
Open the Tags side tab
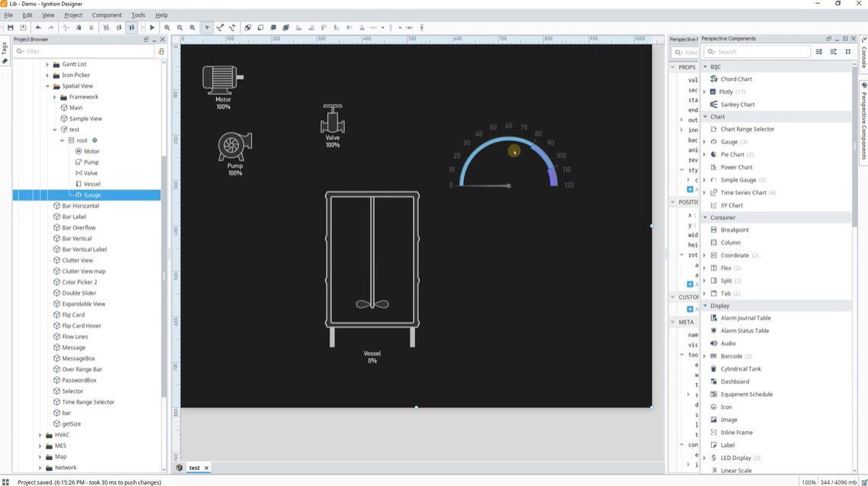pyautogui.click(x=5, y=53)
